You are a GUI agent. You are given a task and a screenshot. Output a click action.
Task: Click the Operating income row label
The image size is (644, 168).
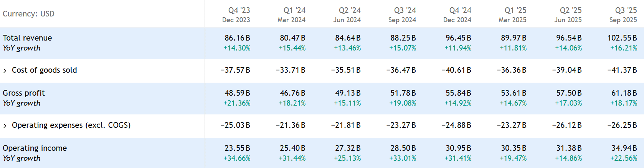[x=35, y=148]
